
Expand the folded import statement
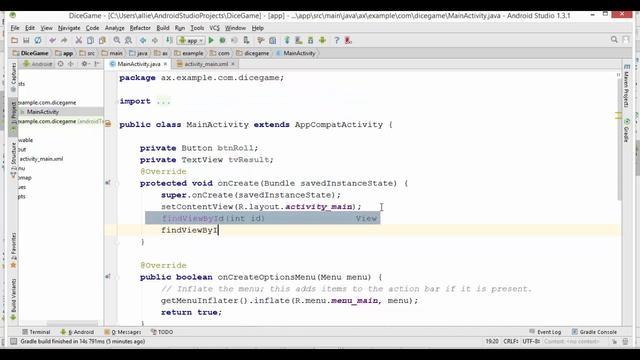click(163, 101)
